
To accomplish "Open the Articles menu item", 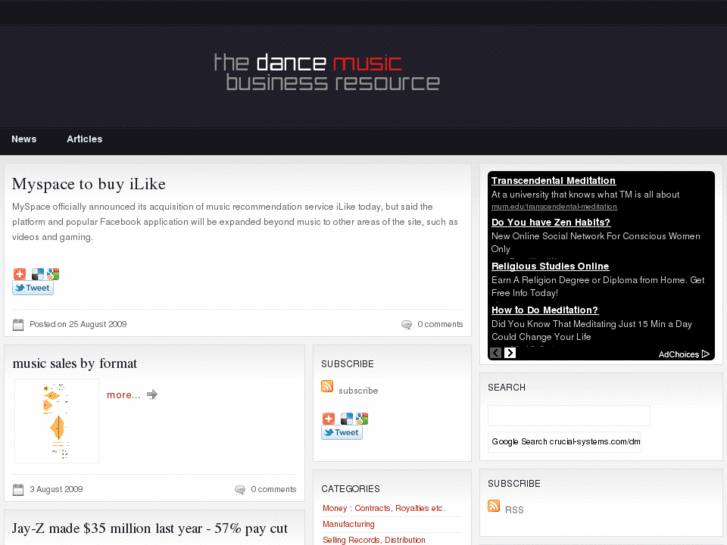I will coord(84,139).
